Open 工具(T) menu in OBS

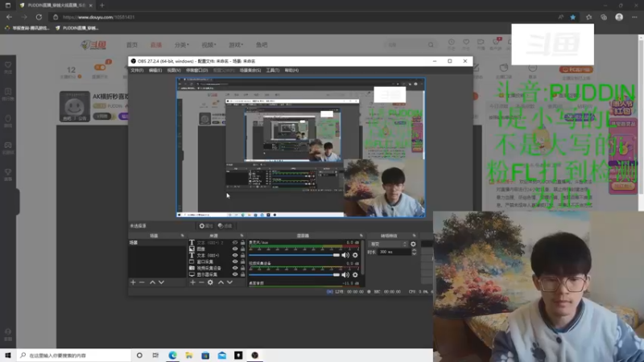(x=273, y=71)
